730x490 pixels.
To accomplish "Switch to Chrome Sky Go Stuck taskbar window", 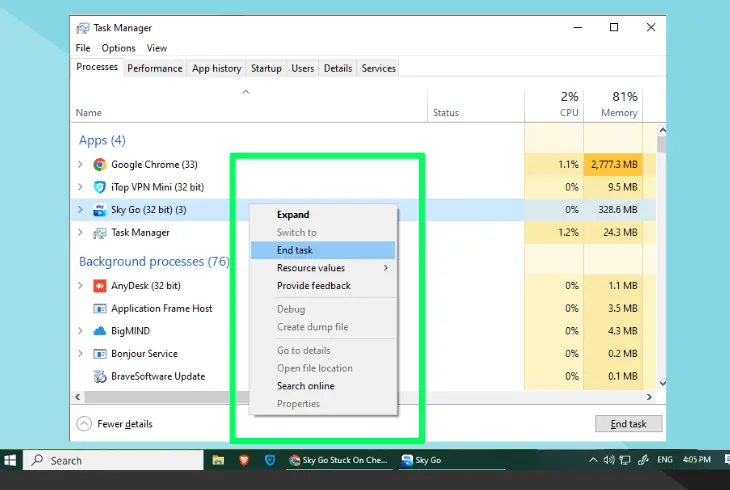I will pos(338,460).
